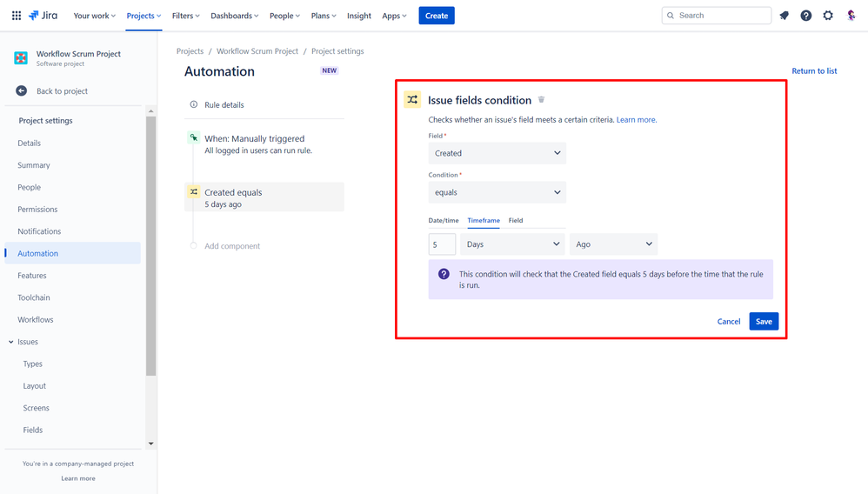Open the Dashboards menu
This screenshot has height=494, width=868.
coord(235,16)
